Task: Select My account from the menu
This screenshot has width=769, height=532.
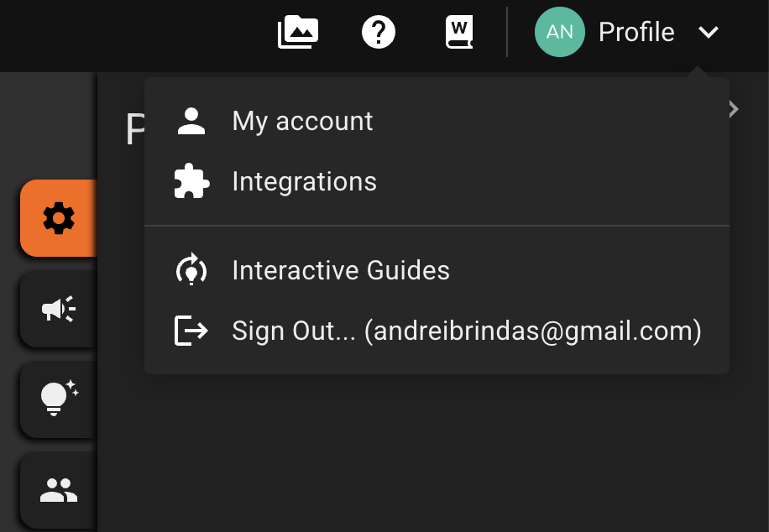Action: tap(302, 121)
